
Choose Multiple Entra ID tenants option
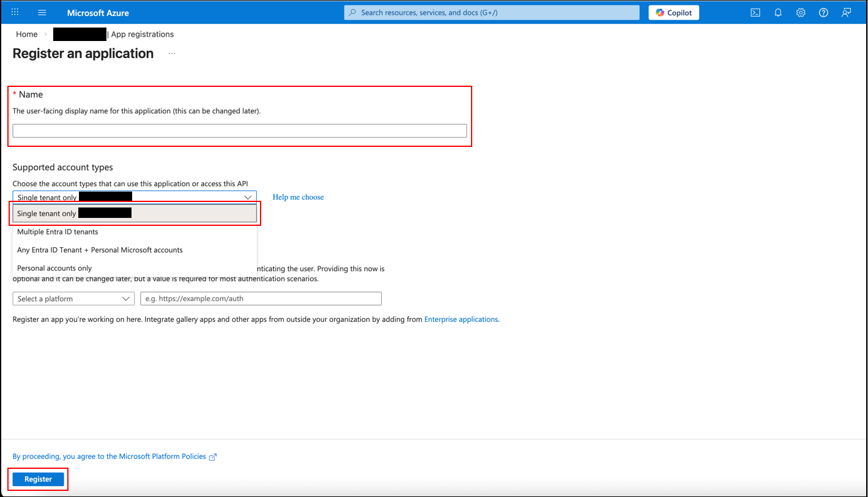click(x=135, y=232)
